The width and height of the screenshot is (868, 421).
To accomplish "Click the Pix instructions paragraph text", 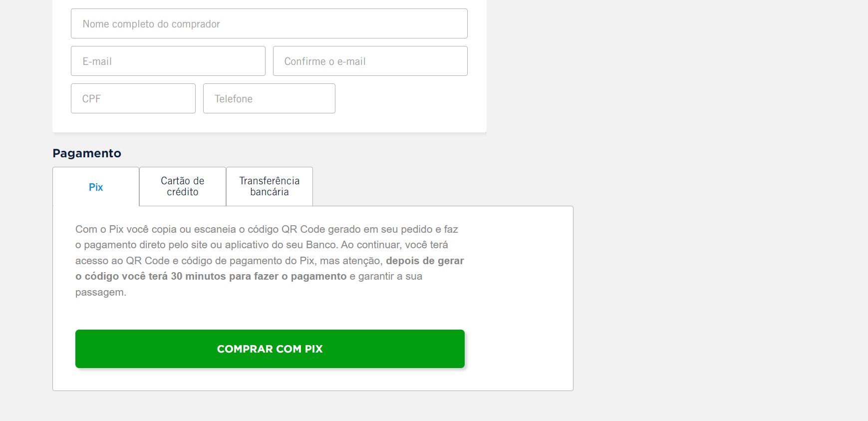I will pos(270,261).
